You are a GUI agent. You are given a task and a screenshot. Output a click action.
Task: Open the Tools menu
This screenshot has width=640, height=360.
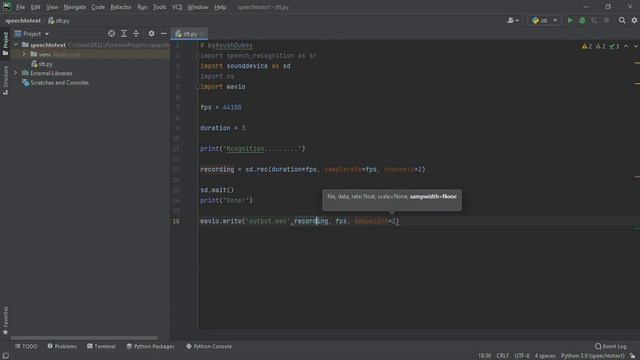tap(160, 7)
